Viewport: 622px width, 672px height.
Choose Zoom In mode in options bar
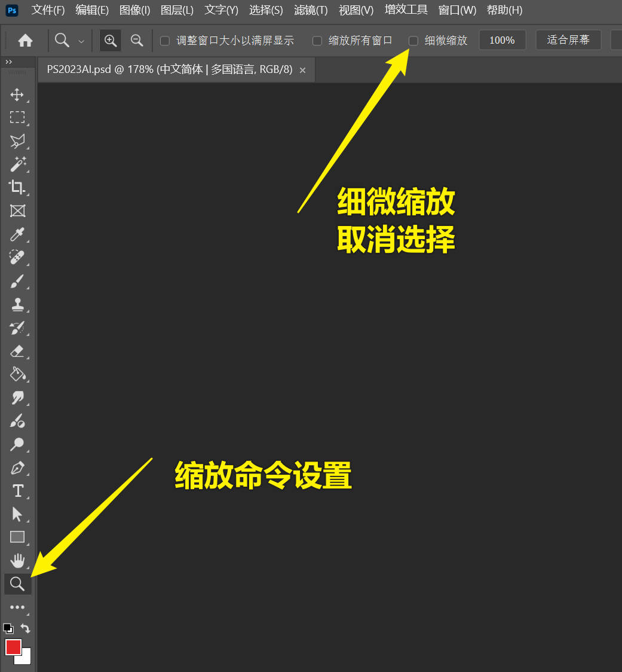[x=111, y=40]
